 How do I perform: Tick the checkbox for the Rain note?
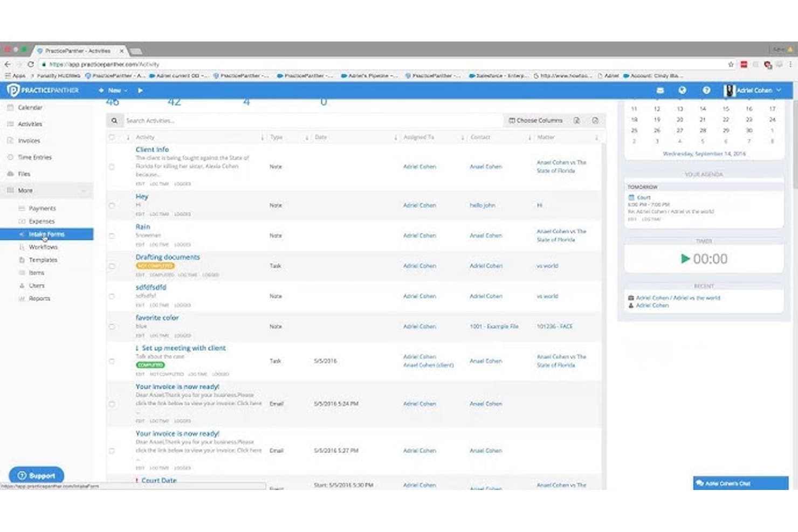(112, 236)
